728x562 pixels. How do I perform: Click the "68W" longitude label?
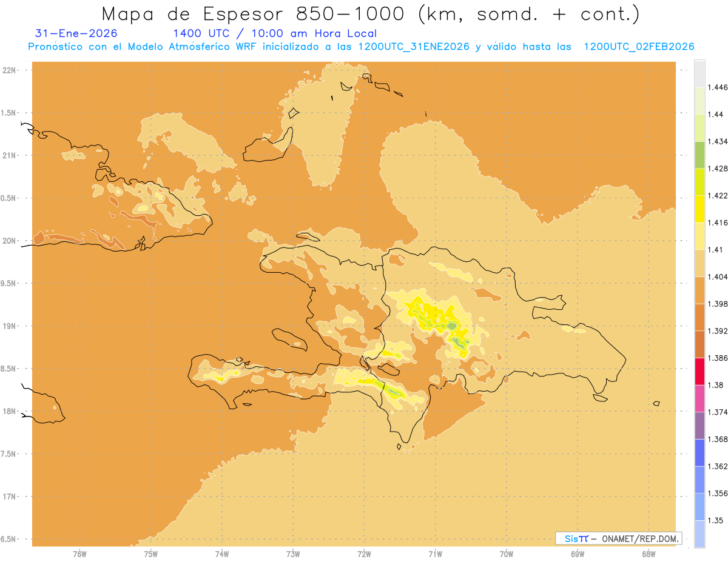click(649, 554)
